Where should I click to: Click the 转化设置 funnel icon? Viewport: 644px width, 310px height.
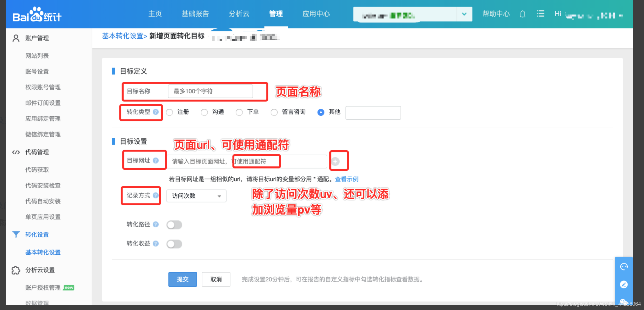coord(16,235)
